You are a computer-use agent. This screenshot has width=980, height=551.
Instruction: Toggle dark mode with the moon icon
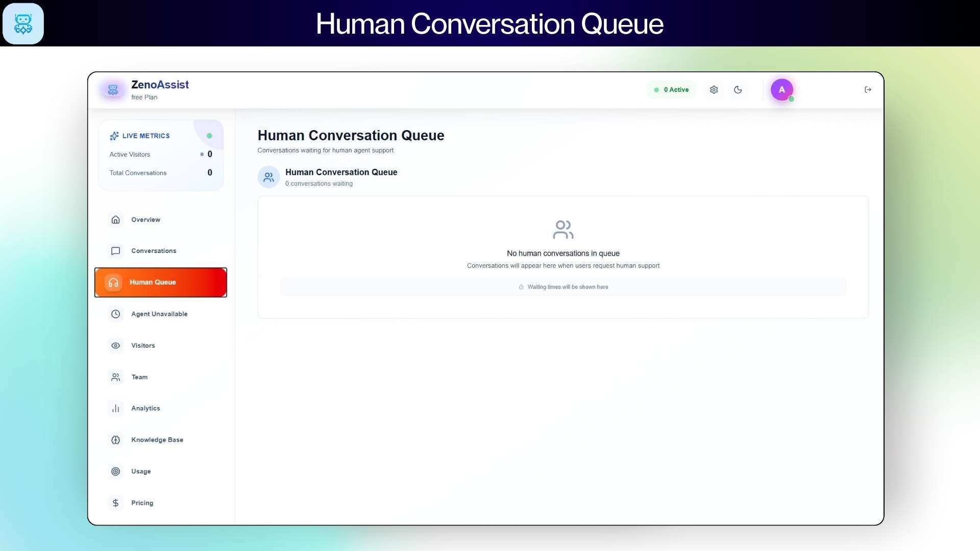click(738, 89)
